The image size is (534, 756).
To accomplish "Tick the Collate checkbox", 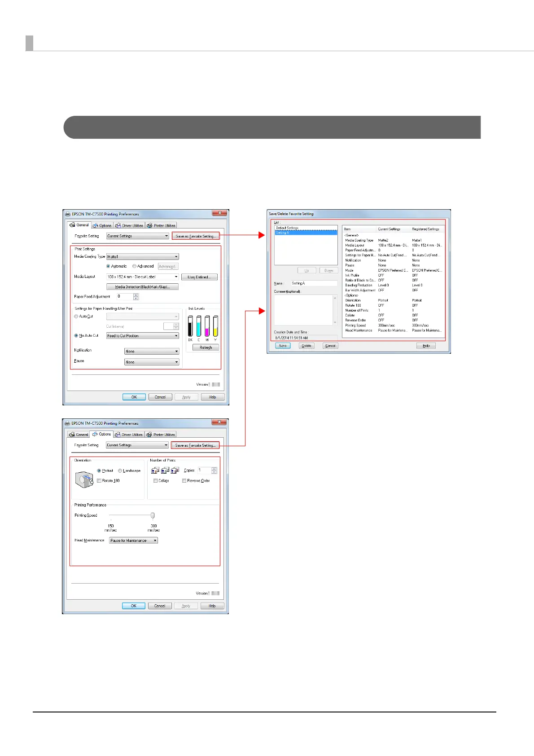I will 155,481.
